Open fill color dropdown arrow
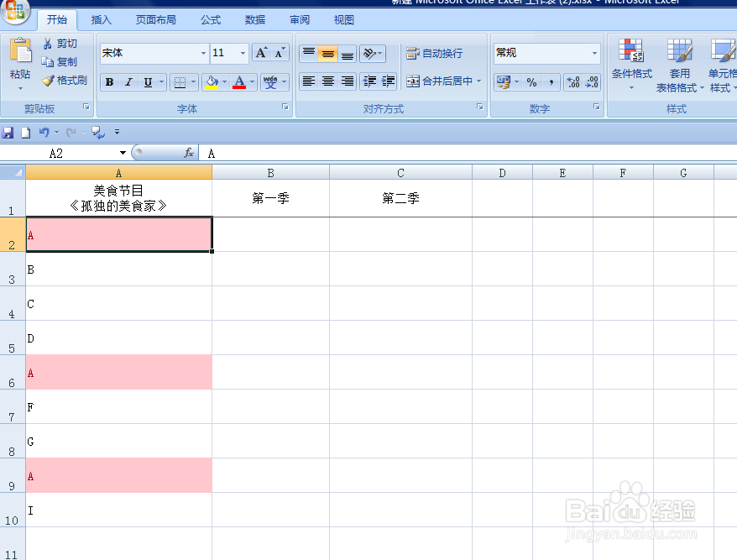Screen dimensions: 737x560 coord(224,82)
